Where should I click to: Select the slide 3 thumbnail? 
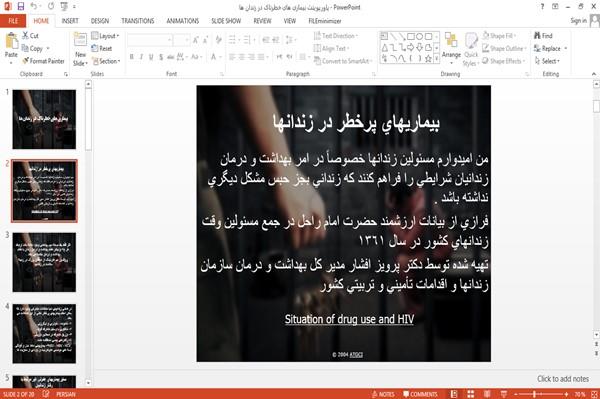(44, 262)
